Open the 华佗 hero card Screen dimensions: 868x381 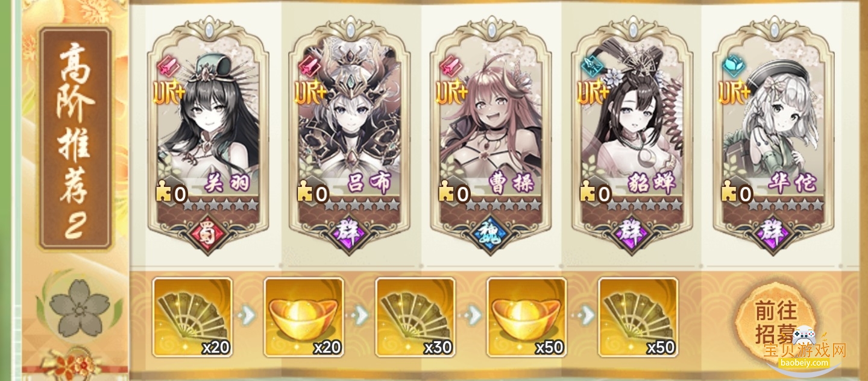point(773,135)
